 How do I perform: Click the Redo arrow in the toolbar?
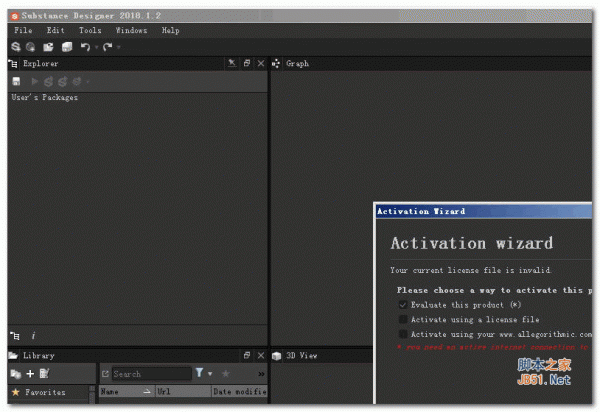[106, 47]
